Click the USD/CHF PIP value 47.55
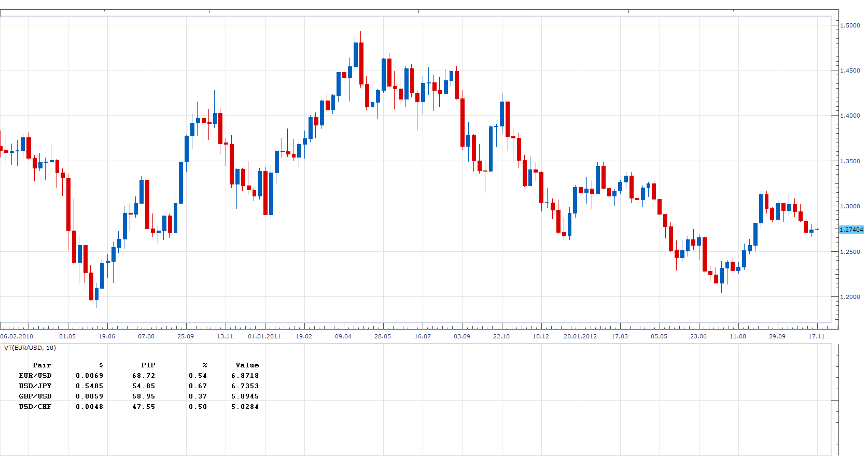 (144, 407)
